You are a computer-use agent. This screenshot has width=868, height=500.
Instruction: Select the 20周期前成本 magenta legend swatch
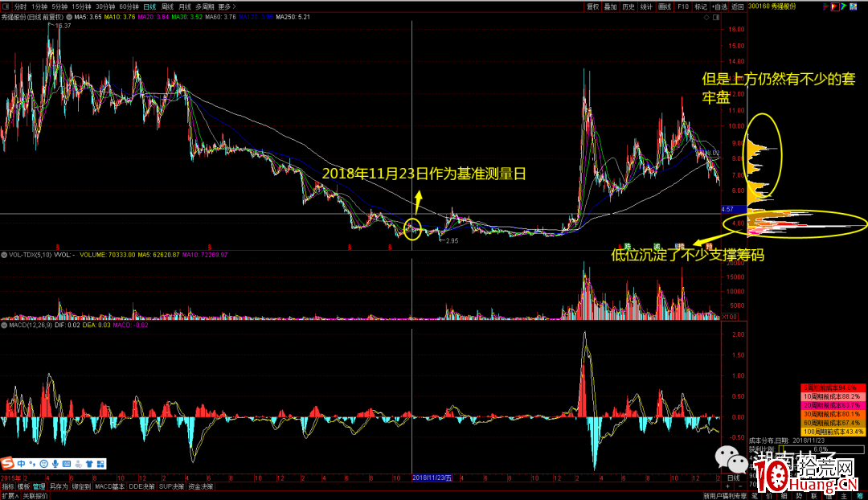pyautogui.click(x=833, y=405)
